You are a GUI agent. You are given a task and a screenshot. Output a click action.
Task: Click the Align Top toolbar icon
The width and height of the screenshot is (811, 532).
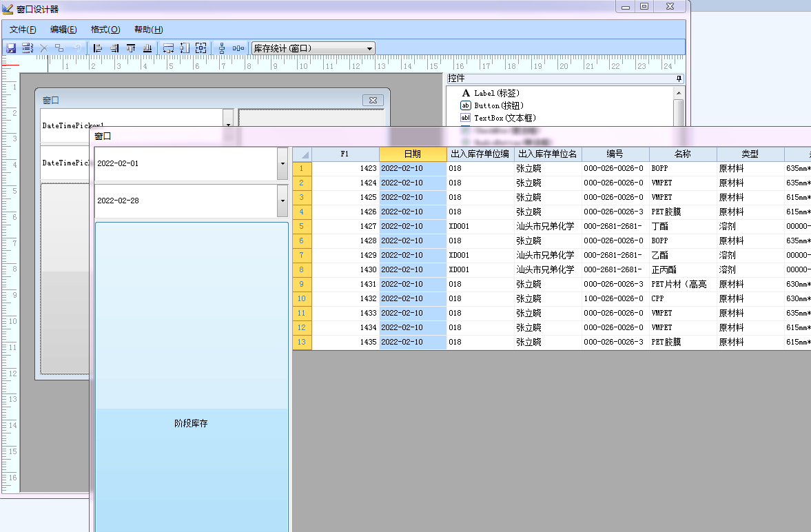131,48
